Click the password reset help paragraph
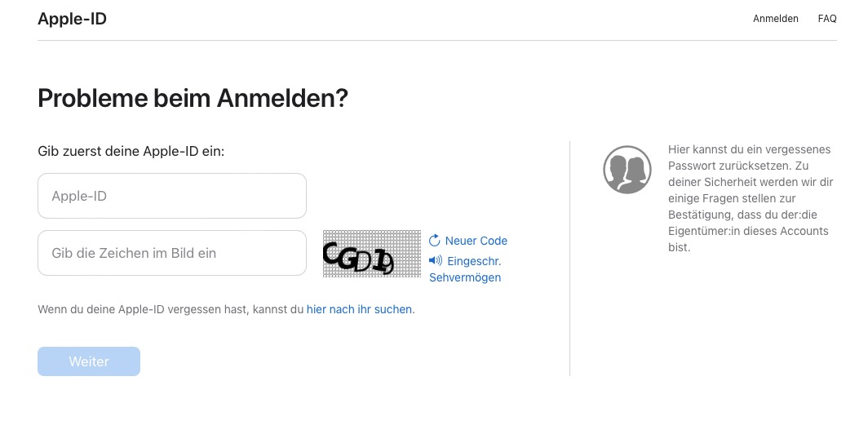The width and height of the screenshot is (868, 443). 751,198
